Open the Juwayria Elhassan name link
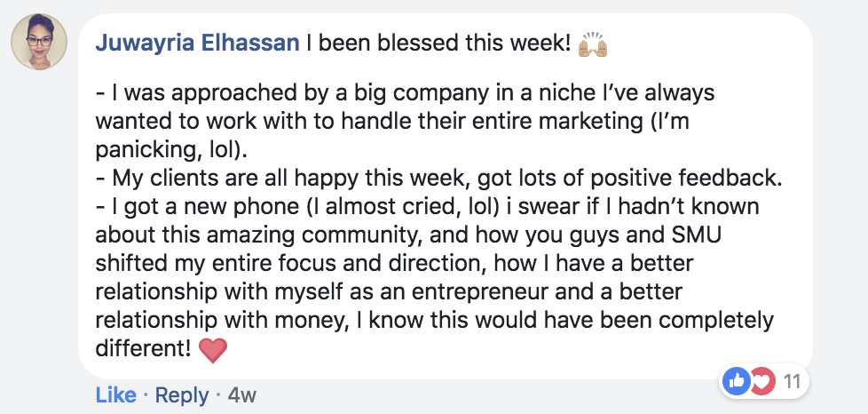 point(196,44)
